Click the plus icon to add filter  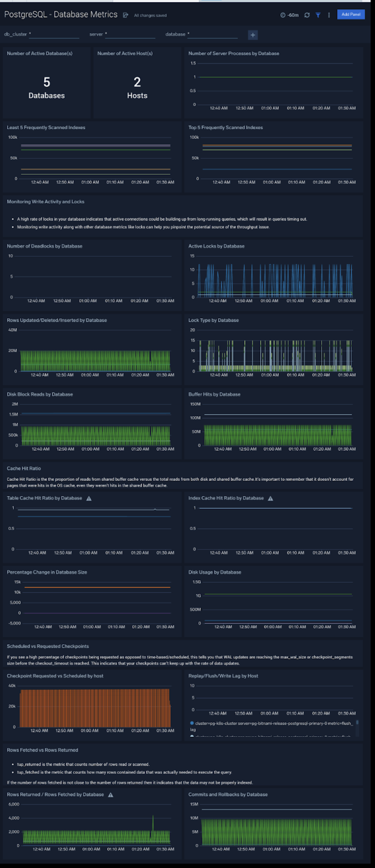click(x=253, y=35)
